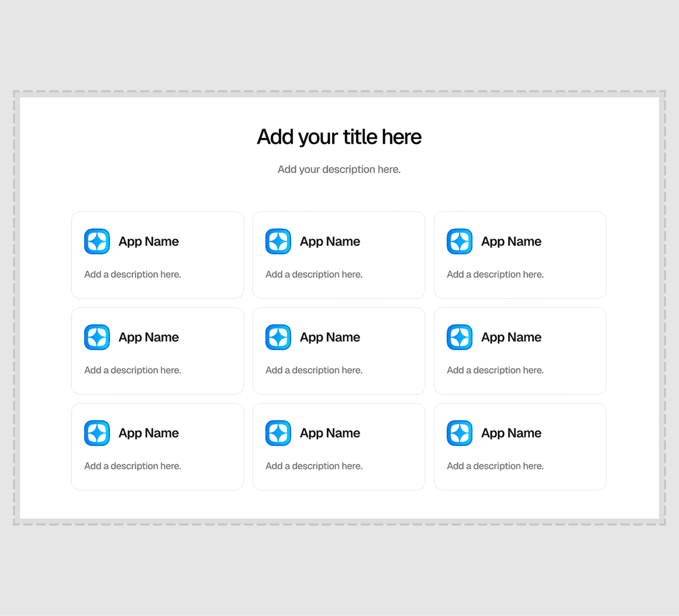Select 'Add a description here.' in middle-left card
Viewport: 679px width, 616px height.
(x=133, y=370)
